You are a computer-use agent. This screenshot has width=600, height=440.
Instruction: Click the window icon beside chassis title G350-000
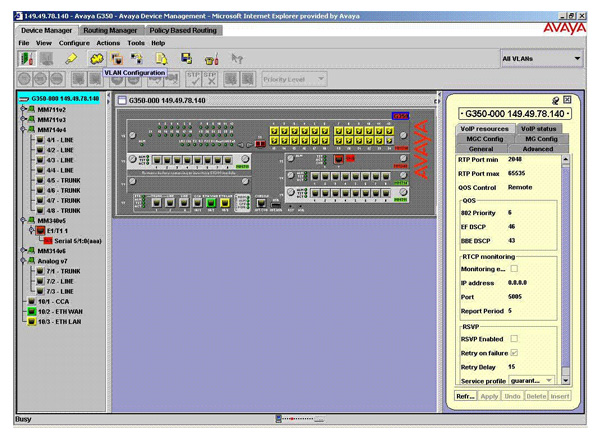(122, 101)
